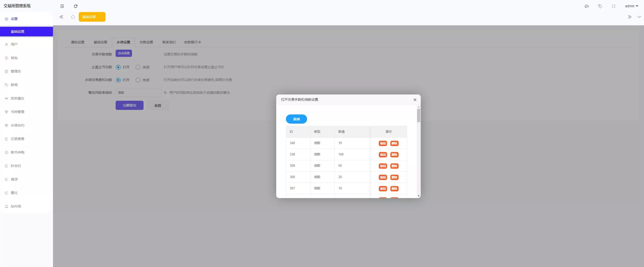Select the 币种管理 sidebar icon
The image size is (644, 267).
tap(6, 112)
